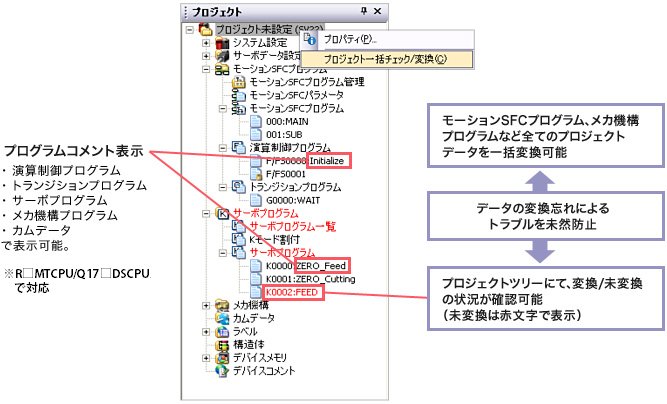Screen dimensions: 667x404
Task: Expand the メカ機構 tree node
Action: point(206,304)
